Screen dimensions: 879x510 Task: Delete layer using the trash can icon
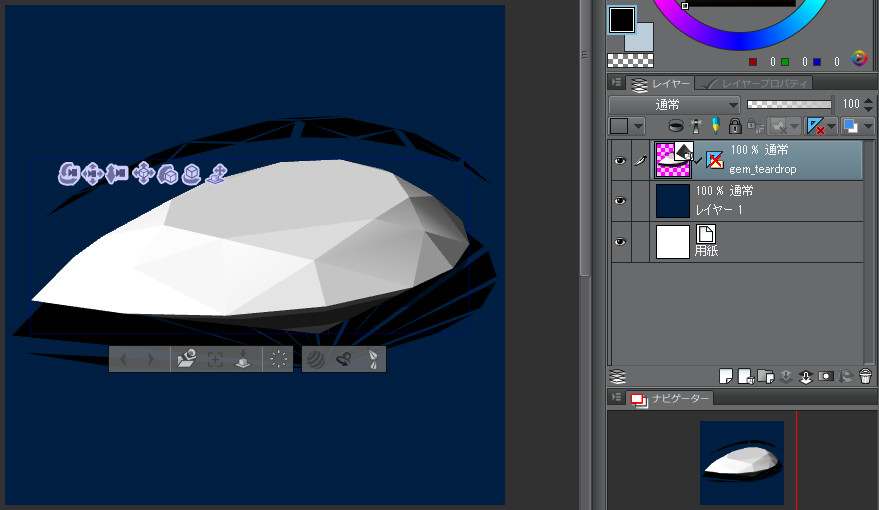point(865,377)
